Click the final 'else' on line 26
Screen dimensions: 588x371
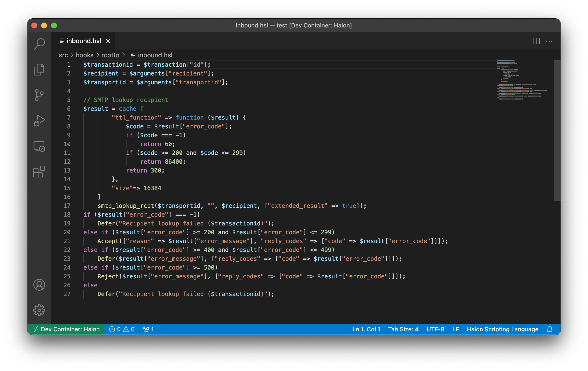[x=90, y=285]
